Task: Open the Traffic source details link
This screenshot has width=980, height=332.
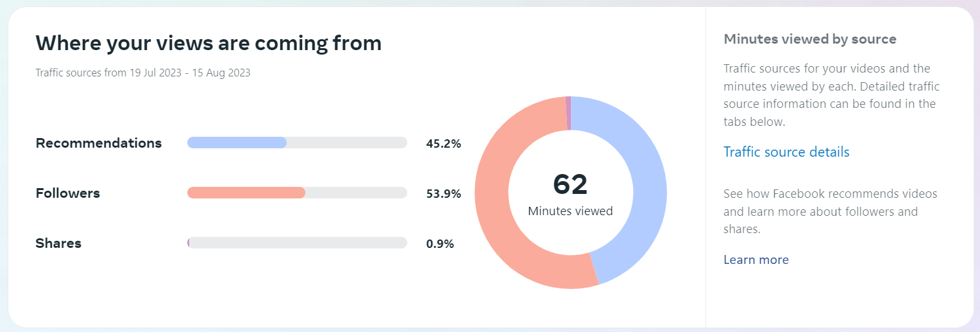Action: (786, 152)
